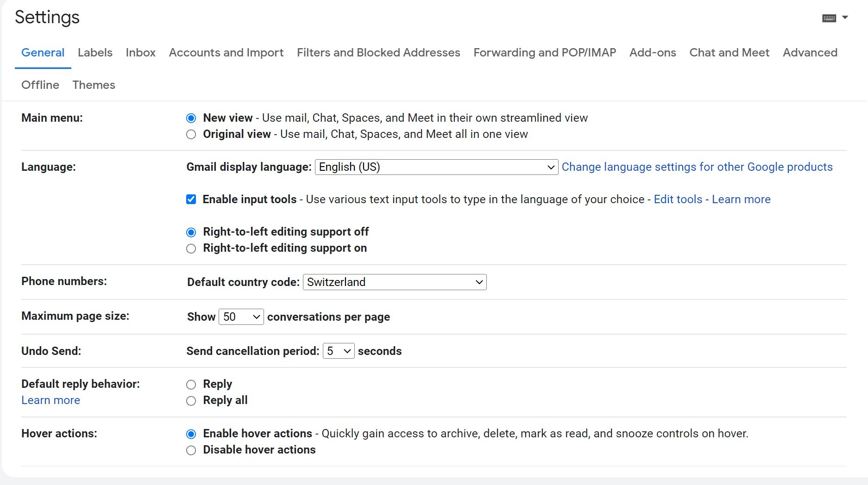Expand the Default country code dropdown
The width and height of the screenshot is (868, 485).
pos(394,282)
